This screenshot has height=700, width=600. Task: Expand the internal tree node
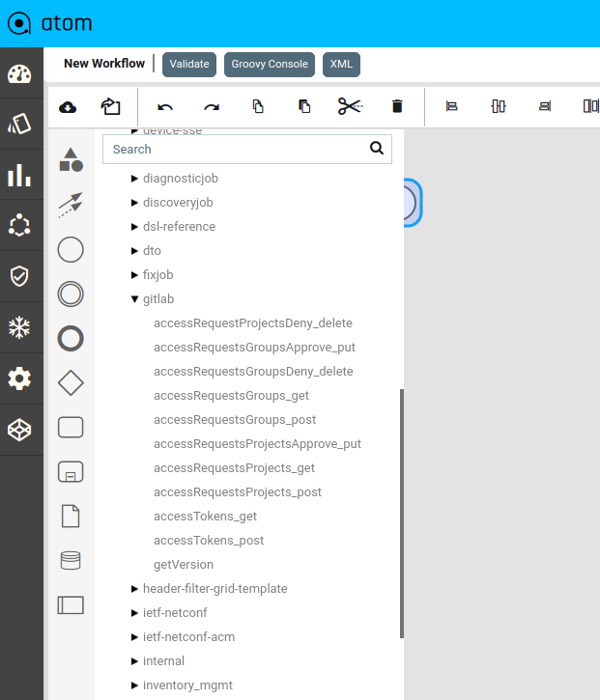tap(134, 661)
